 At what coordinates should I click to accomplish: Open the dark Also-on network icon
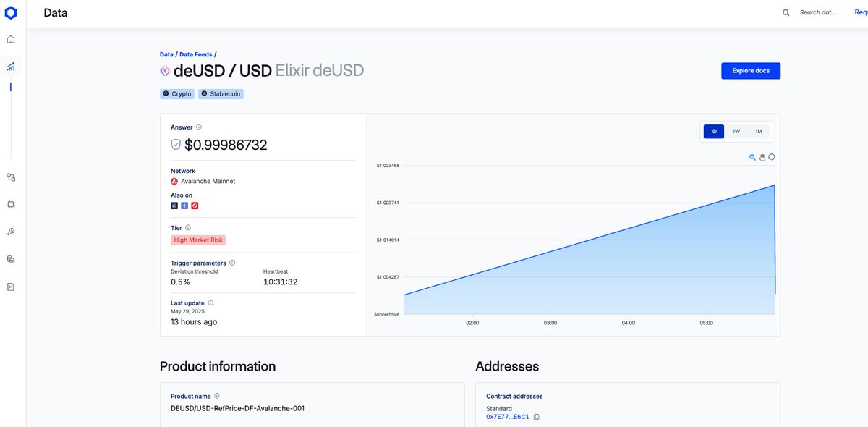[x=174, y=206]
